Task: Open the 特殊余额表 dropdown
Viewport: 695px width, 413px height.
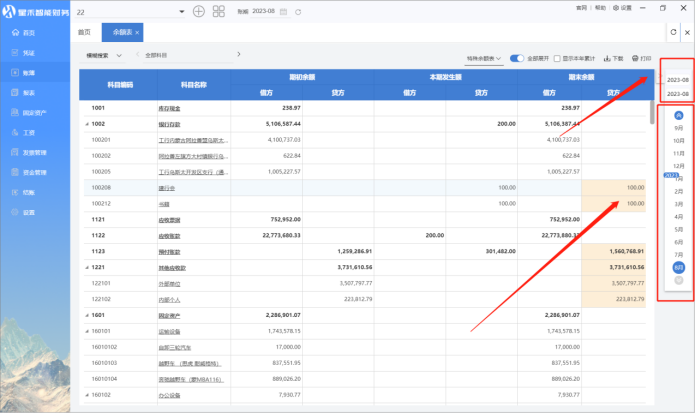Action: 487,59
